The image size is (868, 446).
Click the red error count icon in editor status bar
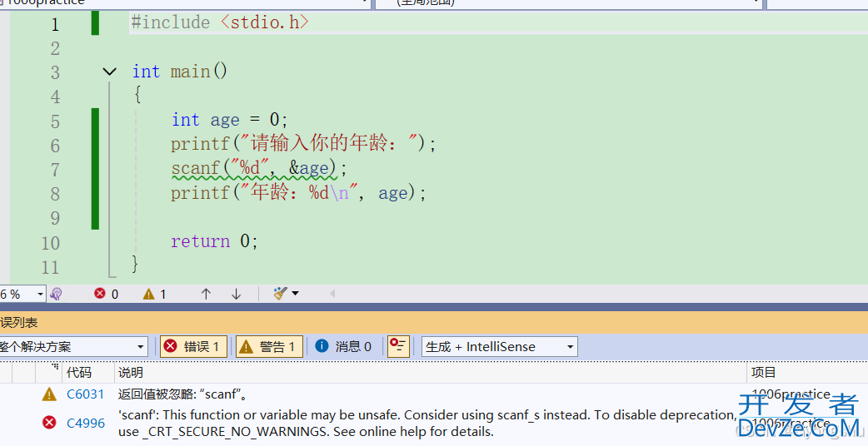(100, 294)
